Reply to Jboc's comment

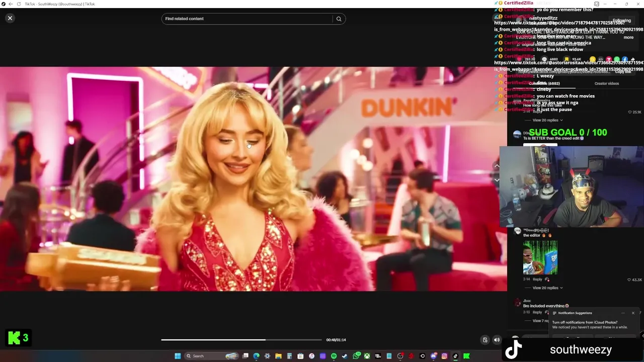537,312
